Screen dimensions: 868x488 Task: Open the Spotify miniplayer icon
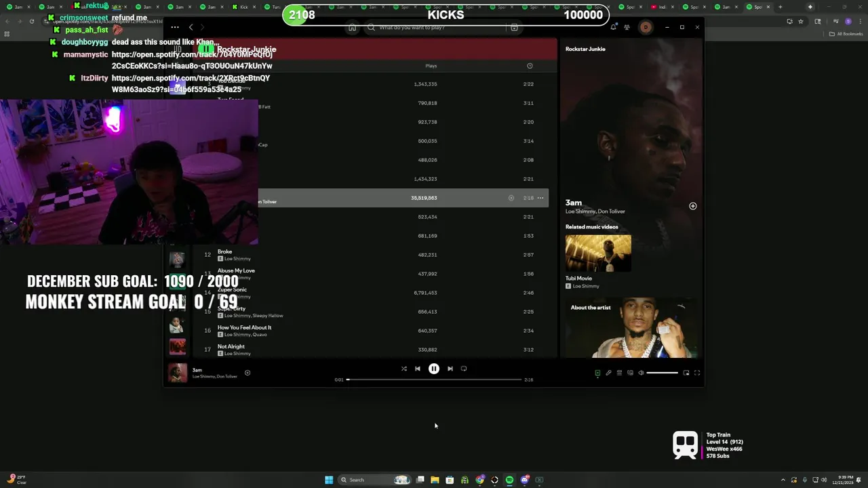click(x=686, y=373)
